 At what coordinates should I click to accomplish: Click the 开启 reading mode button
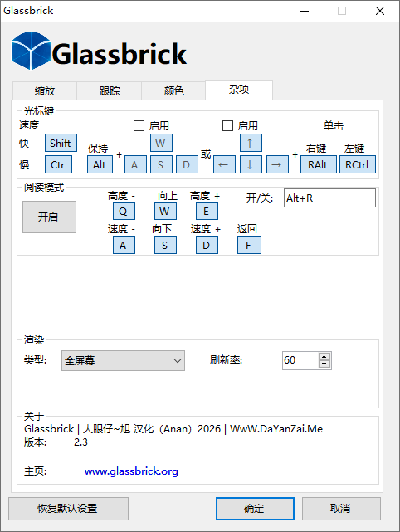(49, 217)
